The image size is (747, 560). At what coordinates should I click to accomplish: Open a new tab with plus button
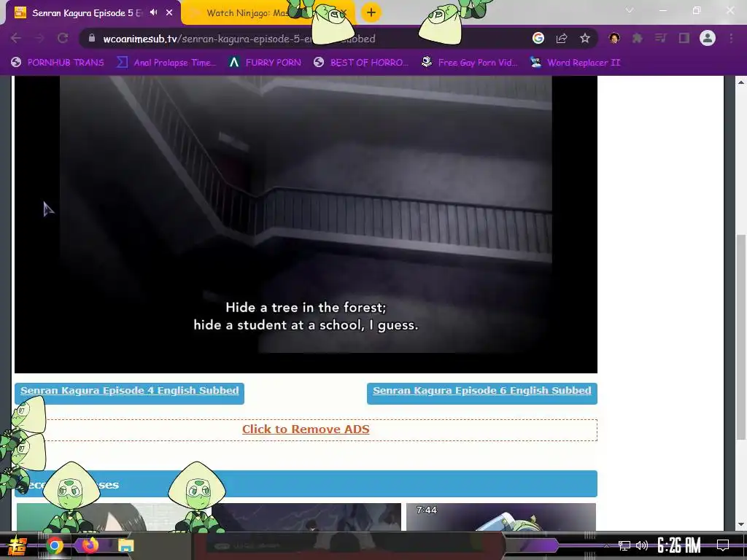tap(371, 12)
